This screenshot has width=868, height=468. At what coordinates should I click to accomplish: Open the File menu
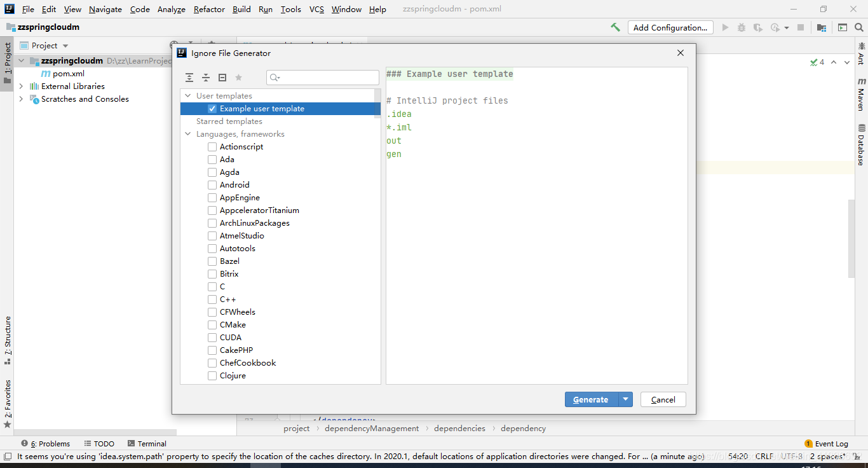[28, 9]
